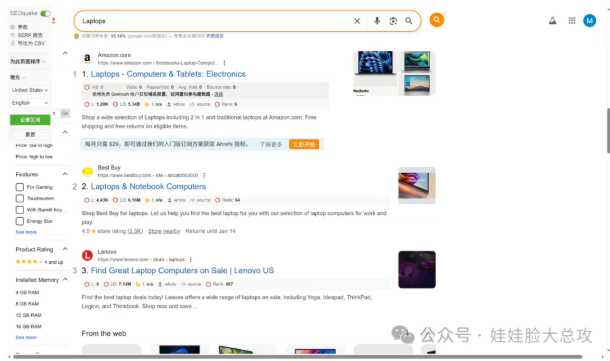Click whois in the Lenovo SEO bar
The width and height of the screenshot is (610, 361).
coord(167,284)
